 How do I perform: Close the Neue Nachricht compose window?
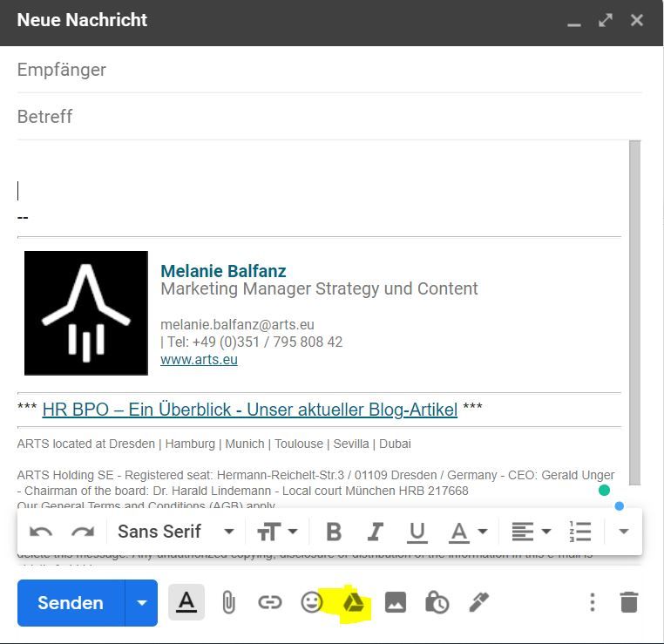(636, 20)
